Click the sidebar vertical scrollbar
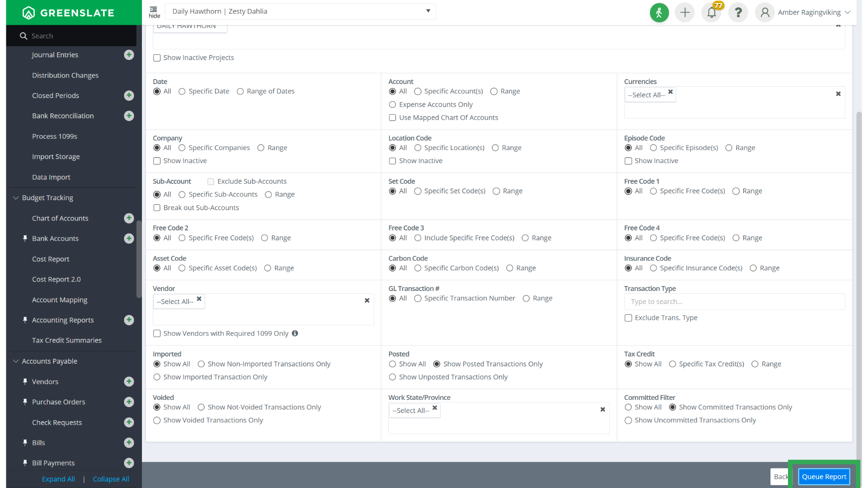 [x=139, y=259]
